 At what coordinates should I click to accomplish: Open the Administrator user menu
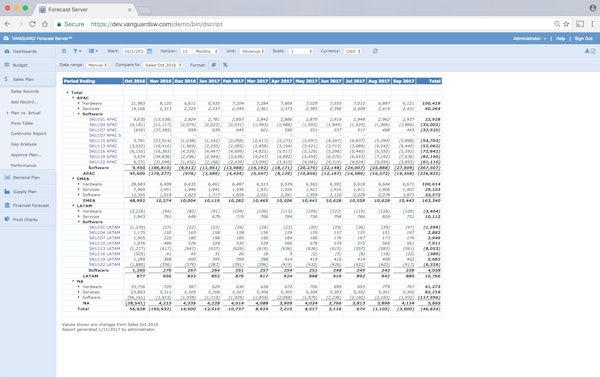tap(529, 39)
